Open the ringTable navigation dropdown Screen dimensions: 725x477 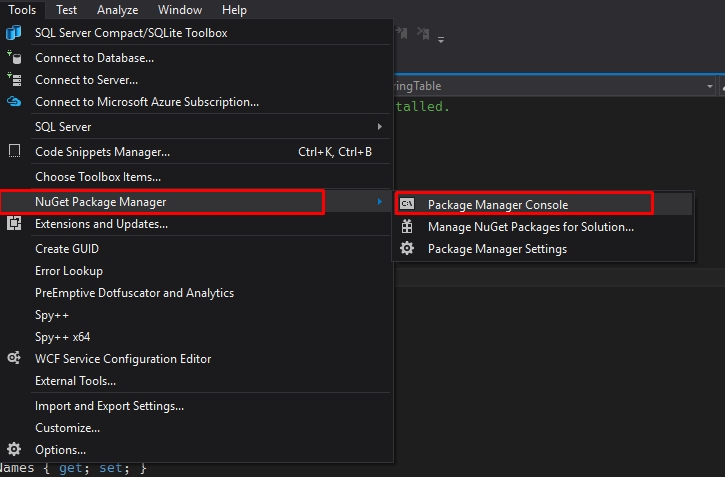(709, 86)
